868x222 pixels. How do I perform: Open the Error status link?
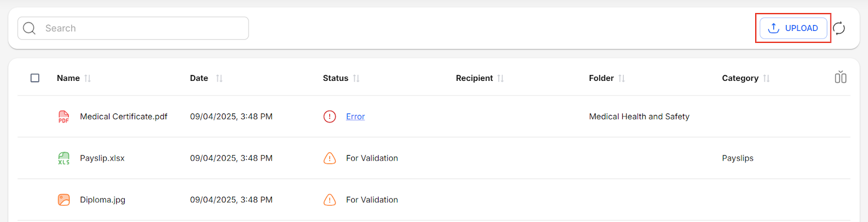tap(355, 117)
